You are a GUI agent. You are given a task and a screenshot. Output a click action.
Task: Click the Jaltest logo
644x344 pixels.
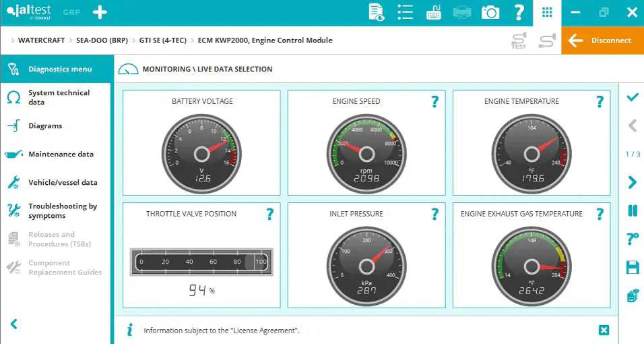click(29, 11)
